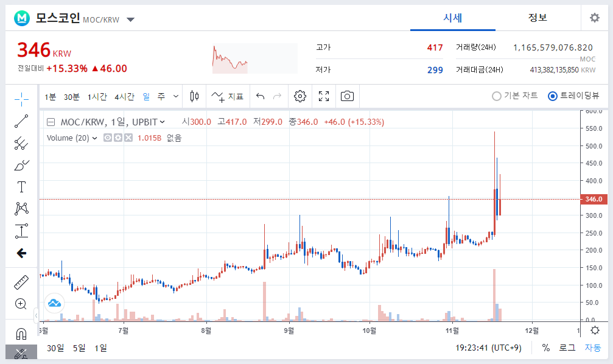The image size is (613, 364).
Task: Open the price scale settings gear
Action: tap(595, 331)
